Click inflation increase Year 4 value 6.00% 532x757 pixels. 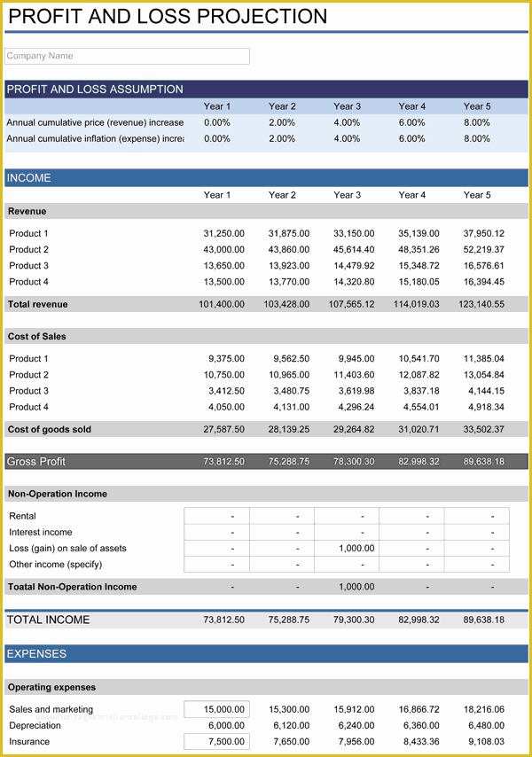411,138
